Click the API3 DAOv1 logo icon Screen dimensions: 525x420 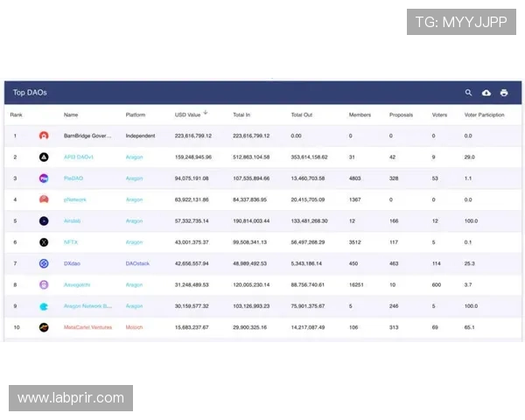(x=44, y=157)
